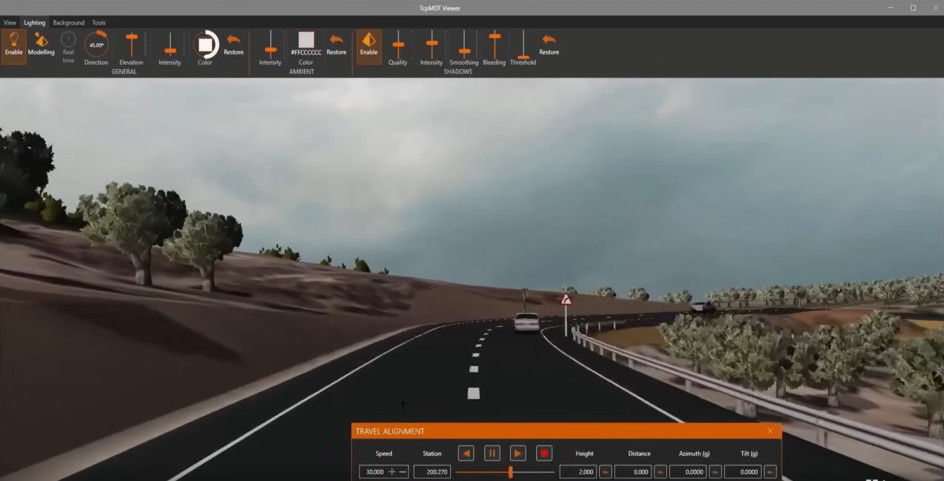944x481 pixels.
Task: Play the travel backward
Action: click(466, 453)
